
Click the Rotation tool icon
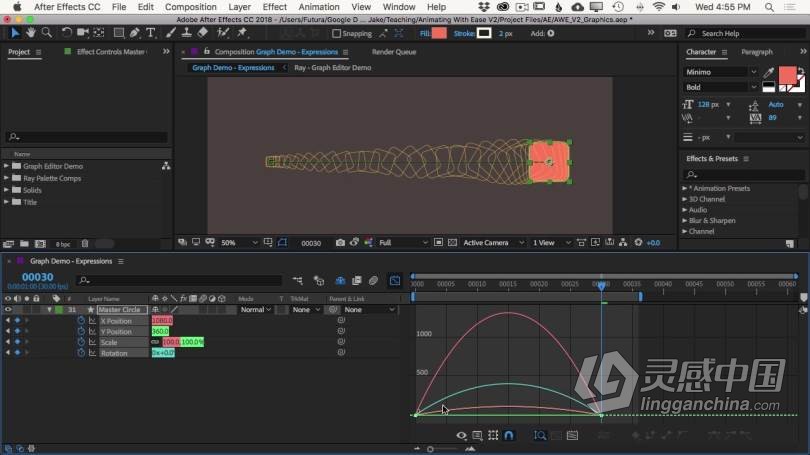click(67, 32)
